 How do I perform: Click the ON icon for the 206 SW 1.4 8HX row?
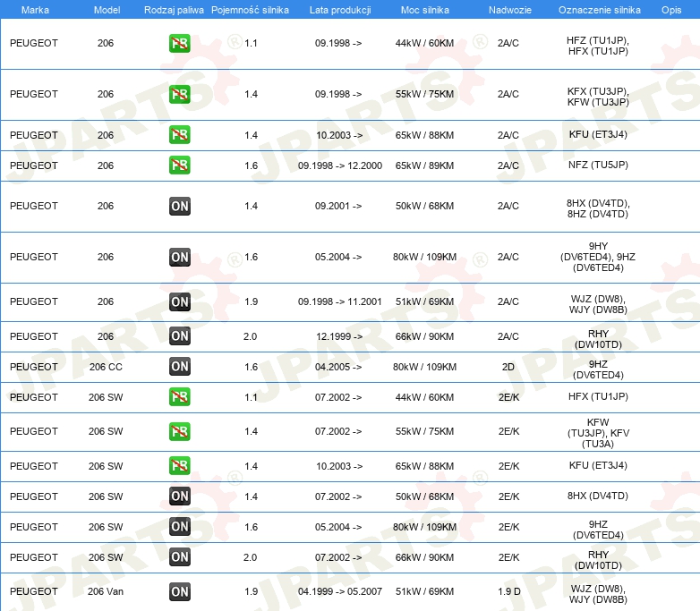tap(179, 496)
